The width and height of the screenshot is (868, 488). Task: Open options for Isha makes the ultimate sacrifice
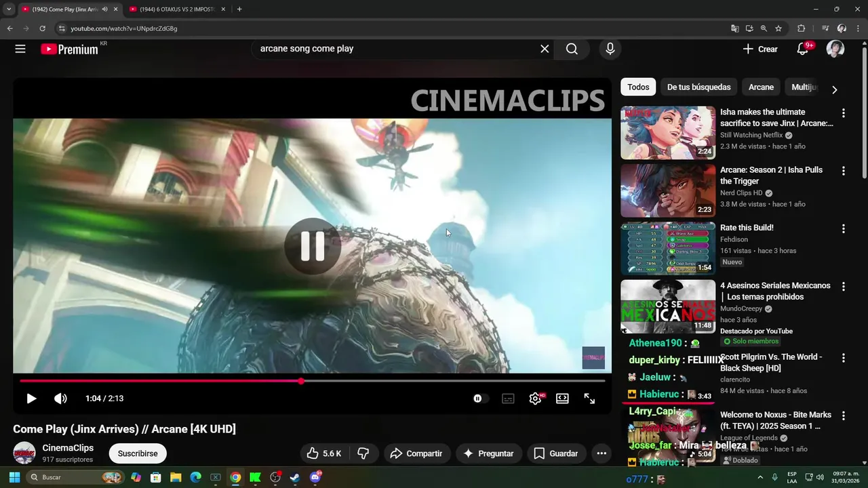click(844, 113)
